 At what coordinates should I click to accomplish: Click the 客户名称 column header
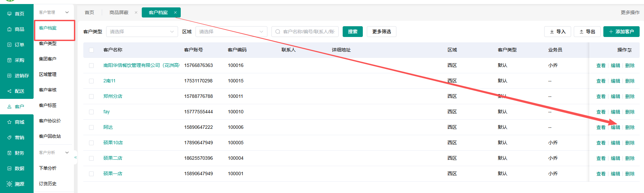coord(113,50)
